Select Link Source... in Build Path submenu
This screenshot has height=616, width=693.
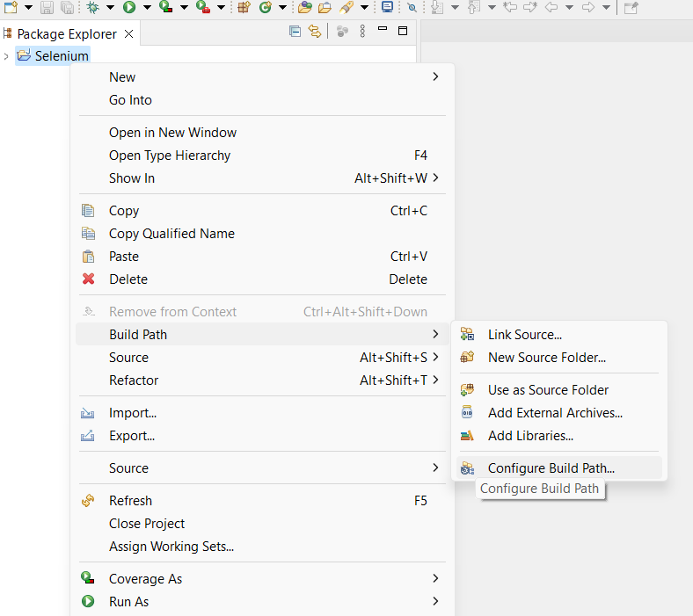[x=559, y=334]
